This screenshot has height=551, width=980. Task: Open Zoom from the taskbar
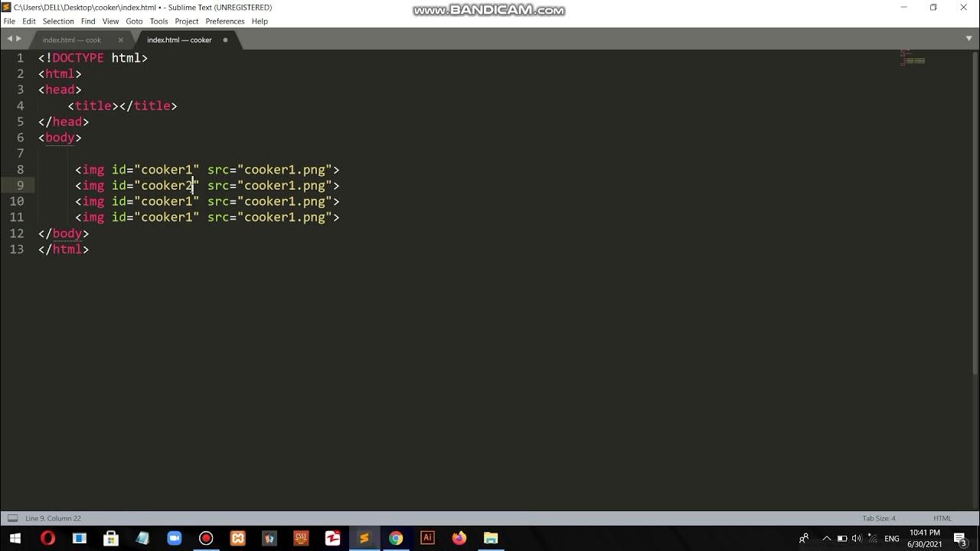(175, 538)
